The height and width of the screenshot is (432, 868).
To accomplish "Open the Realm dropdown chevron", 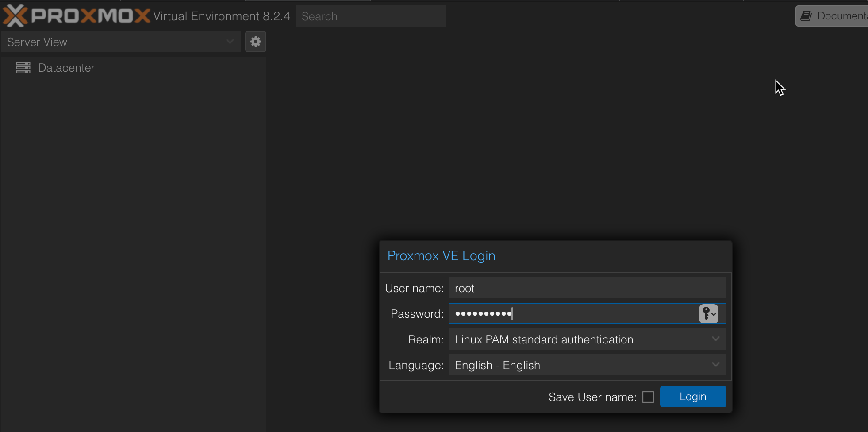I will (715, 339).
